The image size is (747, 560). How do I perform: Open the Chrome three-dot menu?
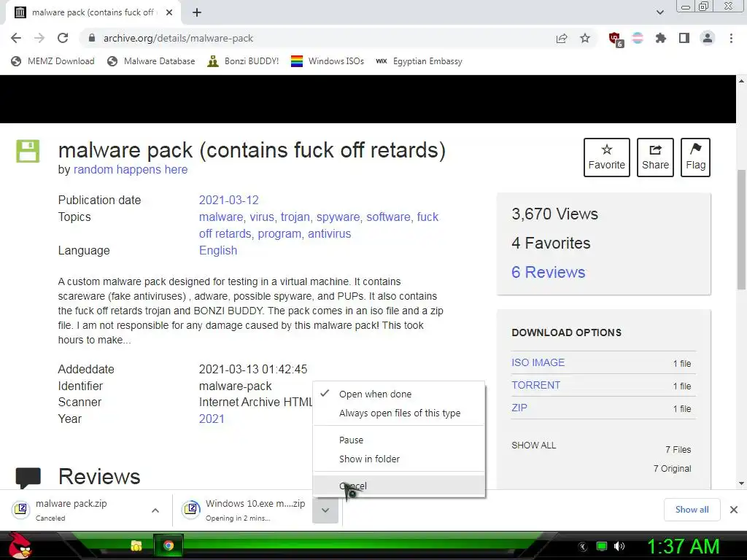(x=731, y=38)
